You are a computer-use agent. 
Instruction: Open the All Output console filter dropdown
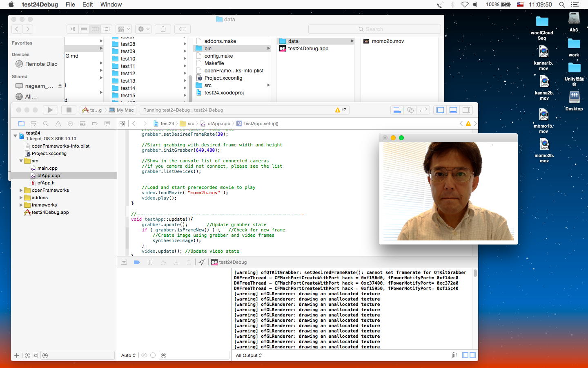(x=249, y=355)
